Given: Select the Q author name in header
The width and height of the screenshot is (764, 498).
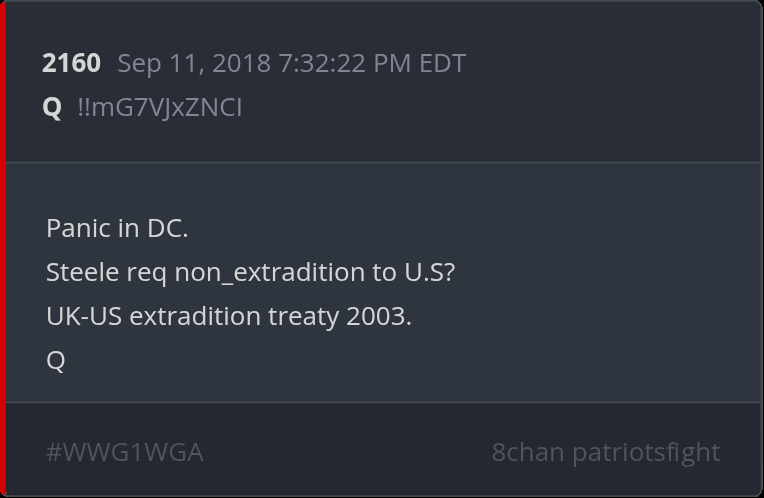Looking at the screenshot, I should pos(52,108).
